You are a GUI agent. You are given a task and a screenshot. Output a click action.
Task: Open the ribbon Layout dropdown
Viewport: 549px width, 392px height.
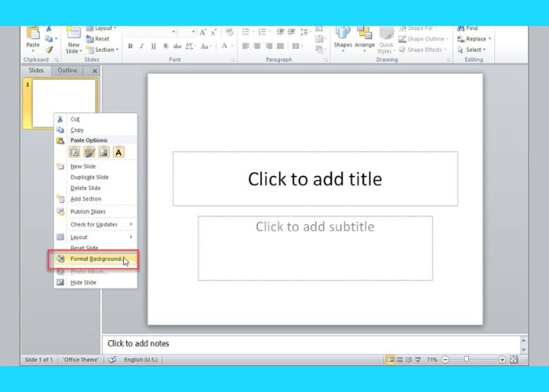click(101, 29)
